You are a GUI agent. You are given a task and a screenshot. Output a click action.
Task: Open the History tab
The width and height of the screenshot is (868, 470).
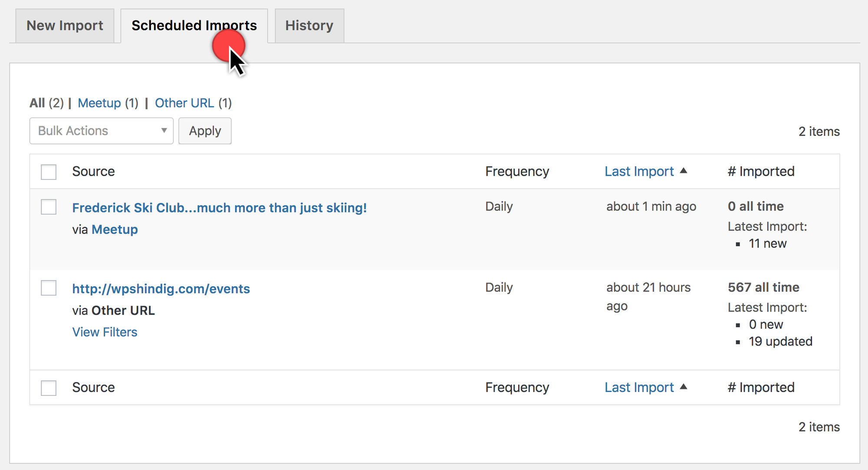(x=309, y=25)
